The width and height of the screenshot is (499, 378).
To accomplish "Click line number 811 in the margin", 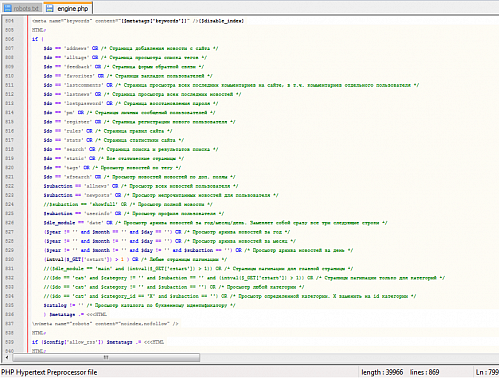I will point(10,85).
